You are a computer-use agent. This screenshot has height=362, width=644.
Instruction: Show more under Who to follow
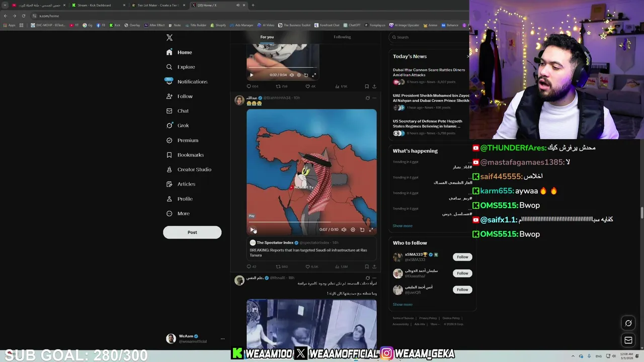click(x=403, y=304)
